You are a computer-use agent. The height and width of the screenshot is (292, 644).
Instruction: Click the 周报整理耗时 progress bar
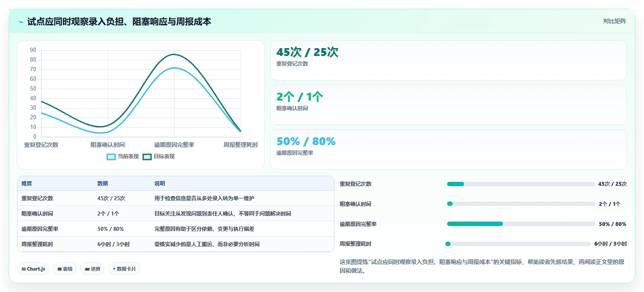point(518,244)
